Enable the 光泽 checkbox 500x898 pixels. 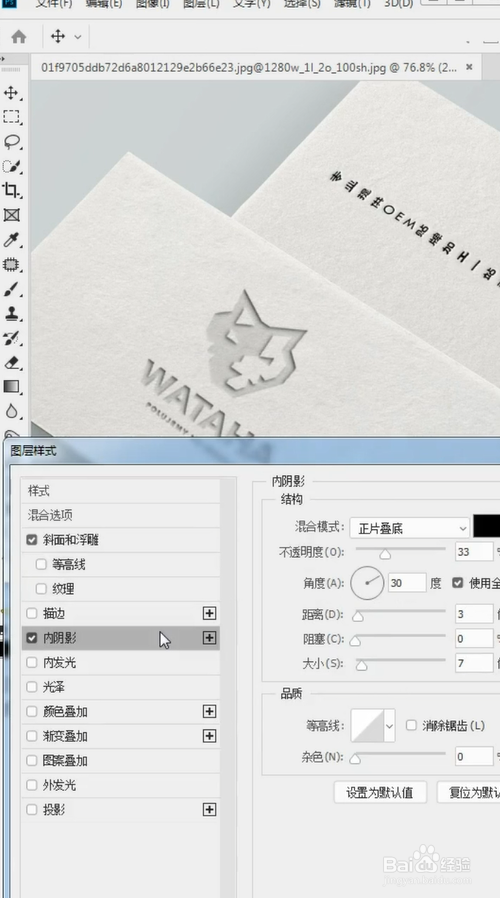tap(32, 687)
